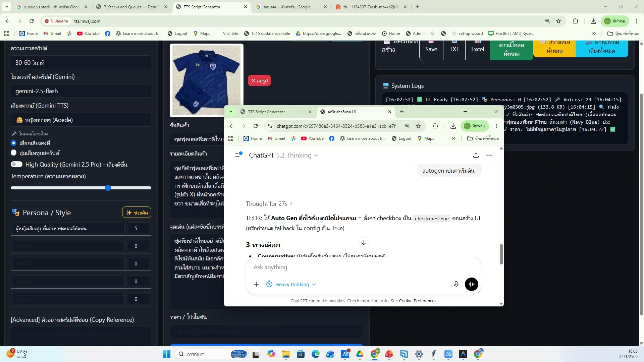Export results to Excel

click(477, 49)
